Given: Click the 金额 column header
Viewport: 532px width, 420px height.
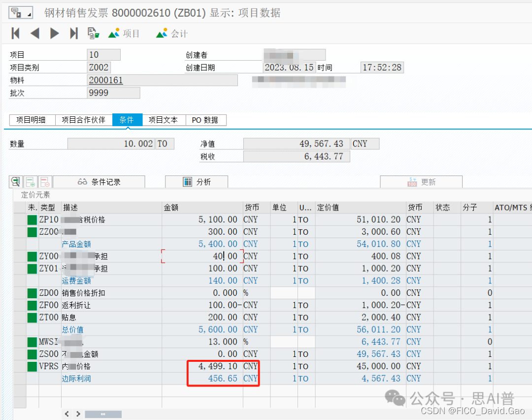Looking at the screenshot, I should (x=202, y=208).
